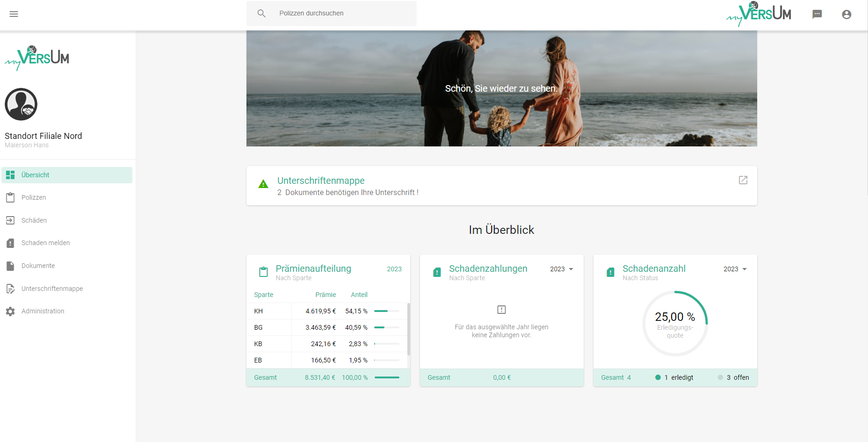Click premium value 166,50 €
This screenshot has height=442, width=868.
pos(324,360)
